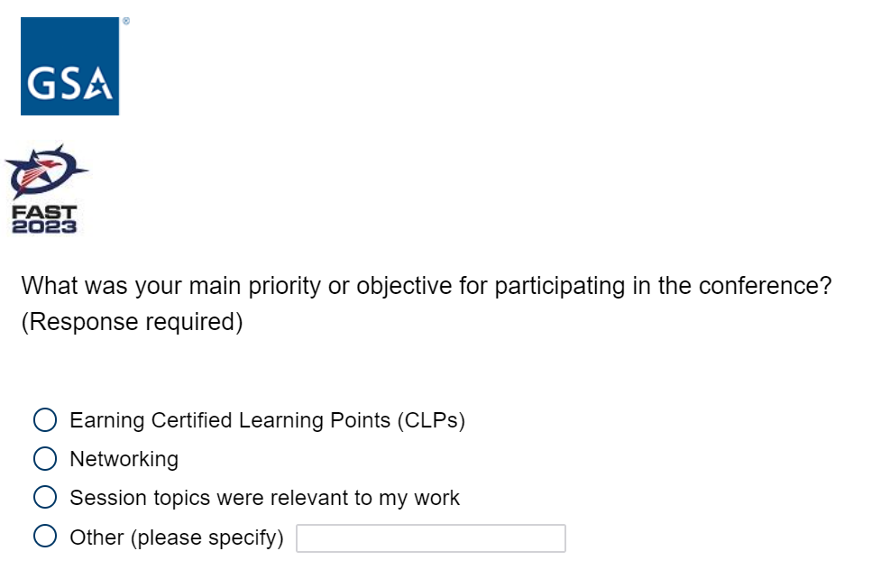Click the star inside the GSA letter A
Viewport: 890px width, 588px height.
[x=102, y=87]
